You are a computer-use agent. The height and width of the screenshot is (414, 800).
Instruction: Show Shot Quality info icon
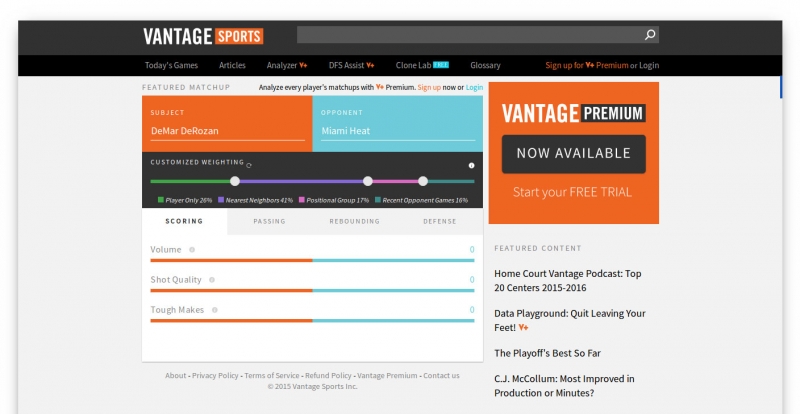212,280
